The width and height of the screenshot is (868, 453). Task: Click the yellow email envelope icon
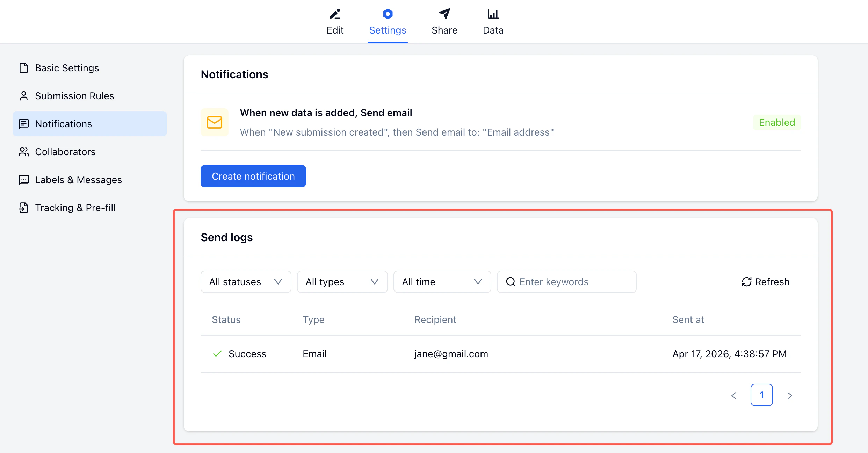[x=214, y=122]
